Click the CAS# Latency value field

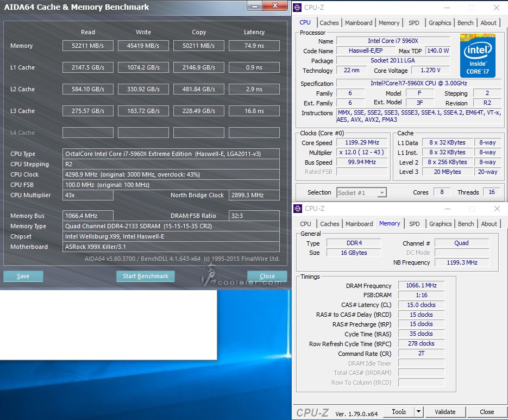point(421,305)
